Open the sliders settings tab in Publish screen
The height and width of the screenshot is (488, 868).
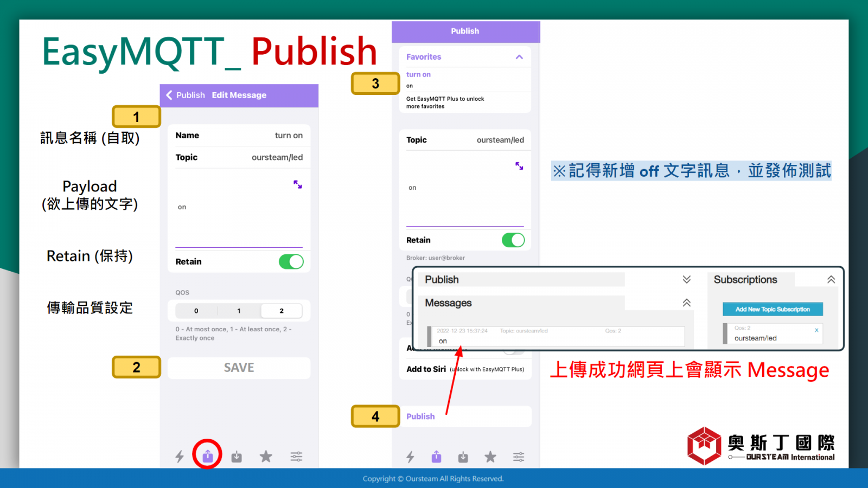coord(519,457)
